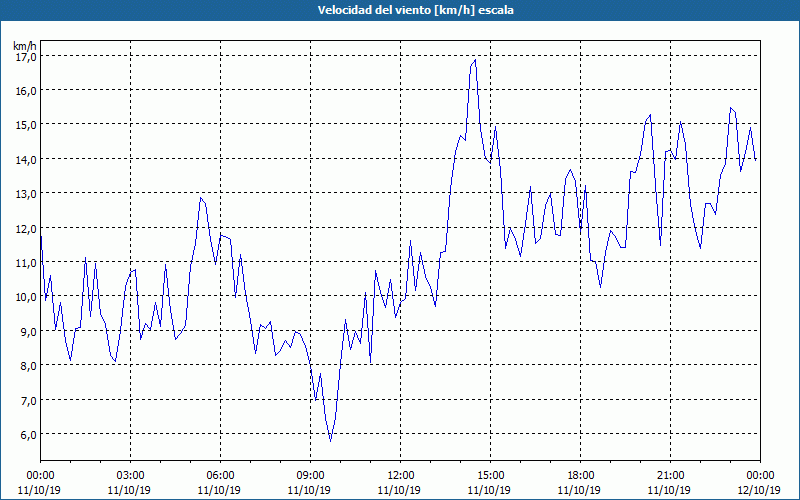Click the 13,0 y-axis label
This screenshot has width=800, height=500.
click(26, 194)
